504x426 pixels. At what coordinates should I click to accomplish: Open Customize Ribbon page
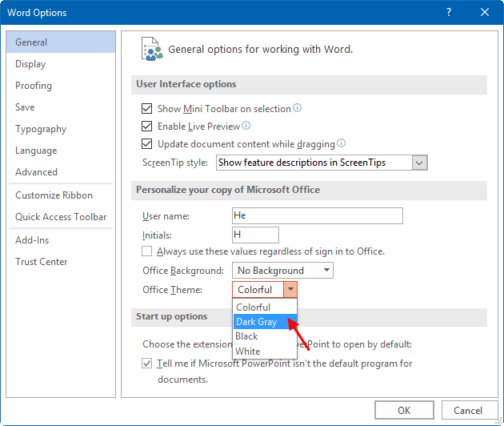point(61,195)
